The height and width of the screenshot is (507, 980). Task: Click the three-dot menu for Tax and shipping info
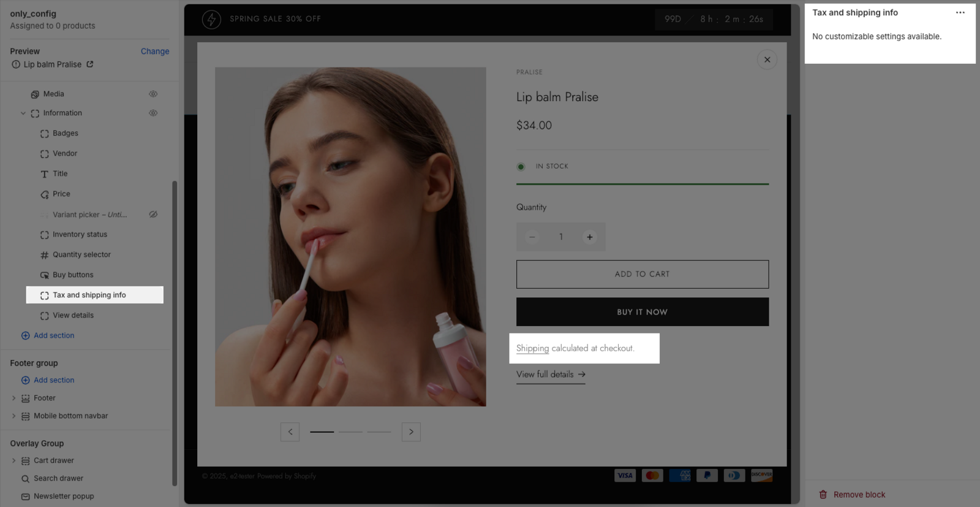[960, 13]
